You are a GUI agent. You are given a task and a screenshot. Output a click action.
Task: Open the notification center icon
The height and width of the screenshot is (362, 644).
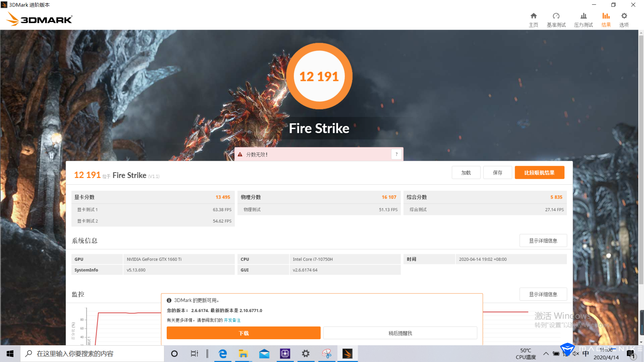[631, 354]
